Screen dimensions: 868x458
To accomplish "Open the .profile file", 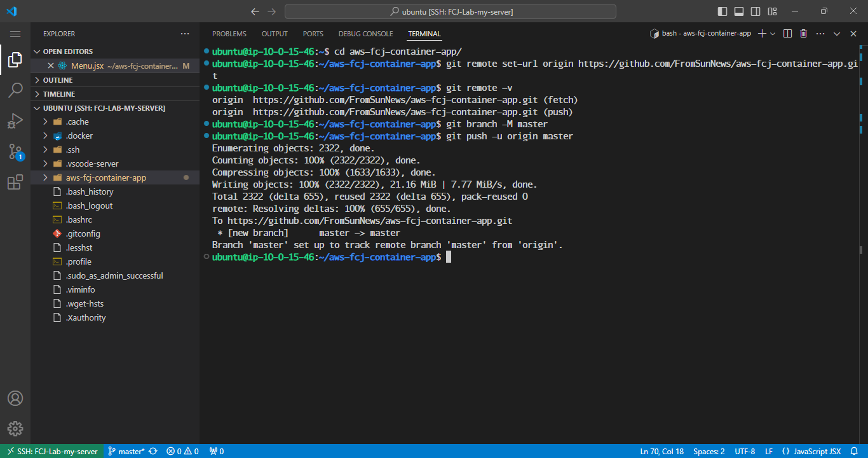I will tap(115, 262).
